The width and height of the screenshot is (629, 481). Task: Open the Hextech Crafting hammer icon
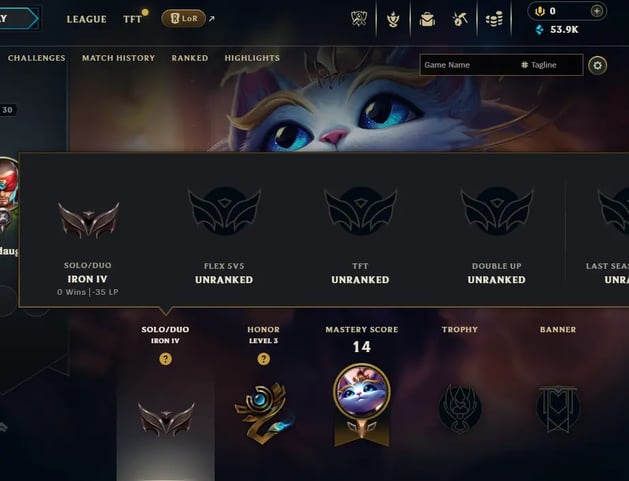(x=460, y=19)
